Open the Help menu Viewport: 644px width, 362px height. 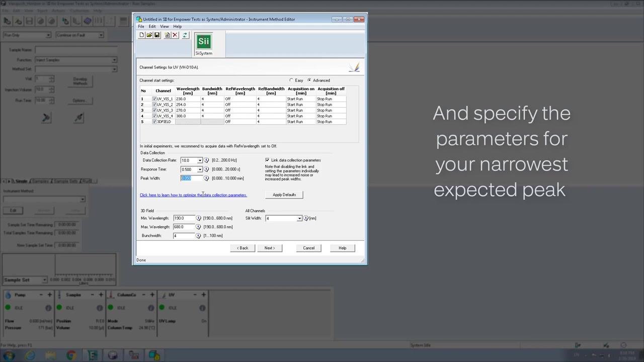[x=178, y=27]
